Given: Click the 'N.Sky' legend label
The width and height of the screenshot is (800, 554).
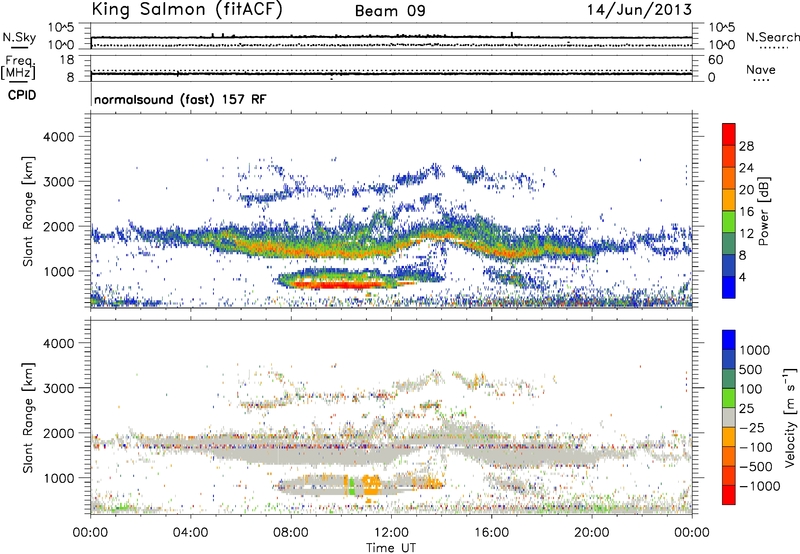Looking at the screenshot, I should click(19, 37).
